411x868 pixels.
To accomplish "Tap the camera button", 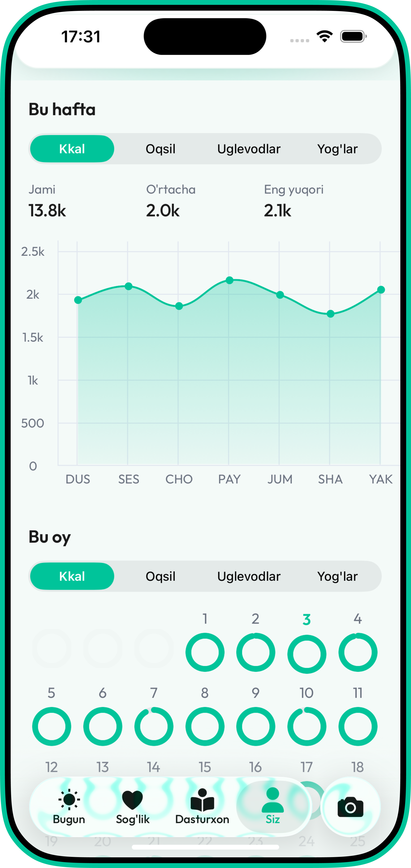I will pyautogui.click(x=350, y=807).
